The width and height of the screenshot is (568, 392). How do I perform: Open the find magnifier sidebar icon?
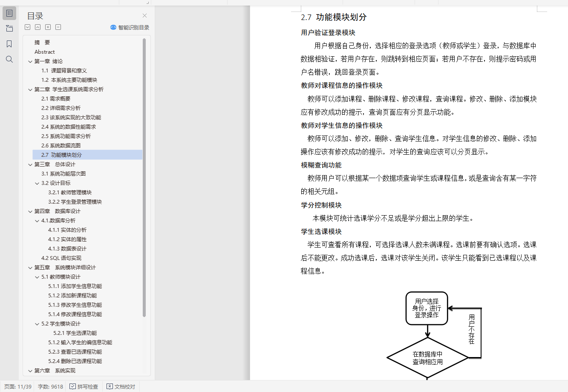pos(9,59)
